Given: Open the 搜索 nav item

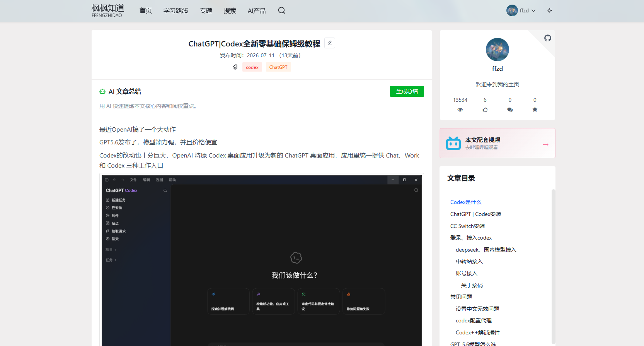Looking at the screenshot, I should click(x=230, y=10).
